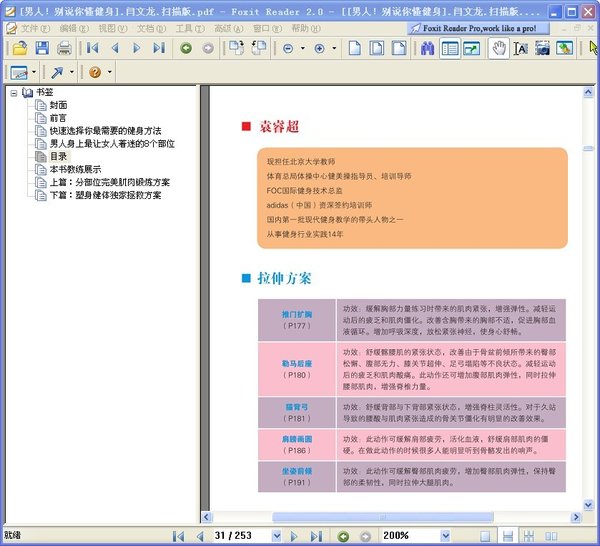
Task: Click the vertical scrollbar thumb
Action: tap(588, 148)
